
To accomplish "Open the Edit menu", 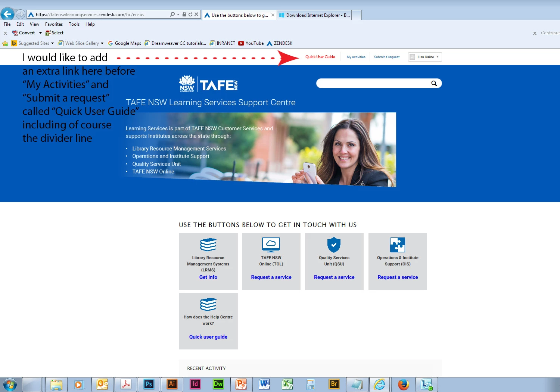I will 20,24.
